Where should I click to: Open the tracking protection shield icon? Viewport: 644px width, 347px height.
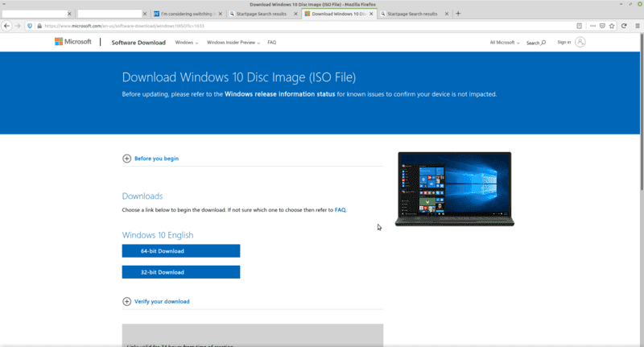point(30,26)
